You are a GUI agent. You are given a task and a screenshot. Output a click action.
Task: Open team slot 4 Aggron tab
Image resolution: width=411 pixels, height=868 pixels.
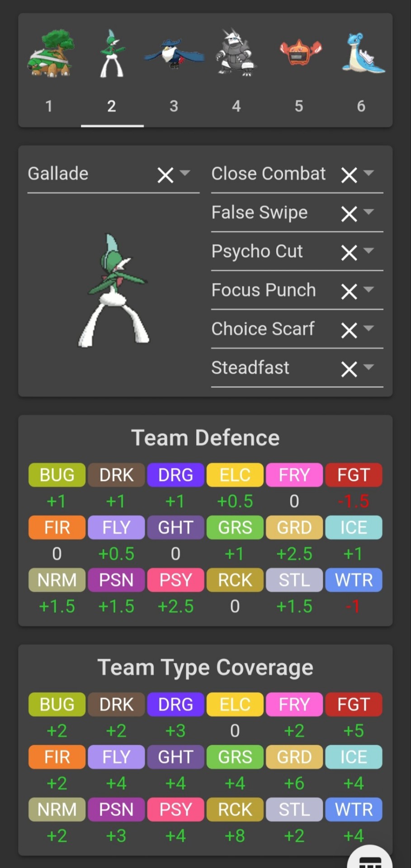coord(236,70)
